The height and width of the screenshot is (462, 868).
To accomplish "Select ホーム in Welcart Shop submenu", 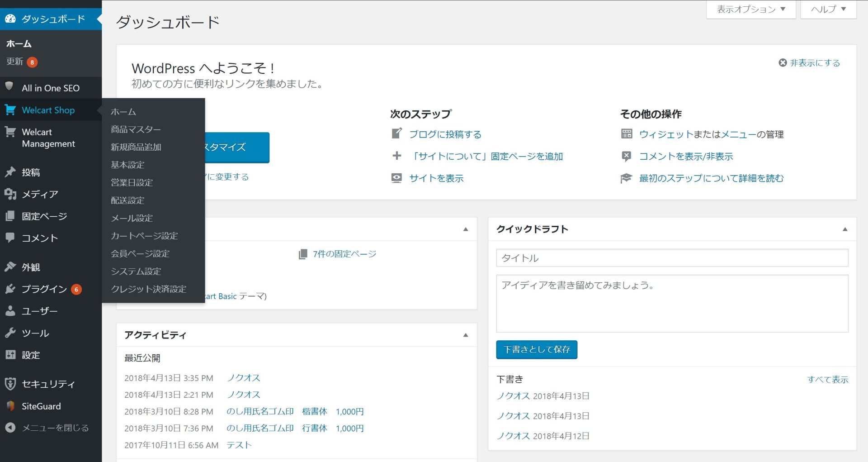I will (x=123, y=111).
